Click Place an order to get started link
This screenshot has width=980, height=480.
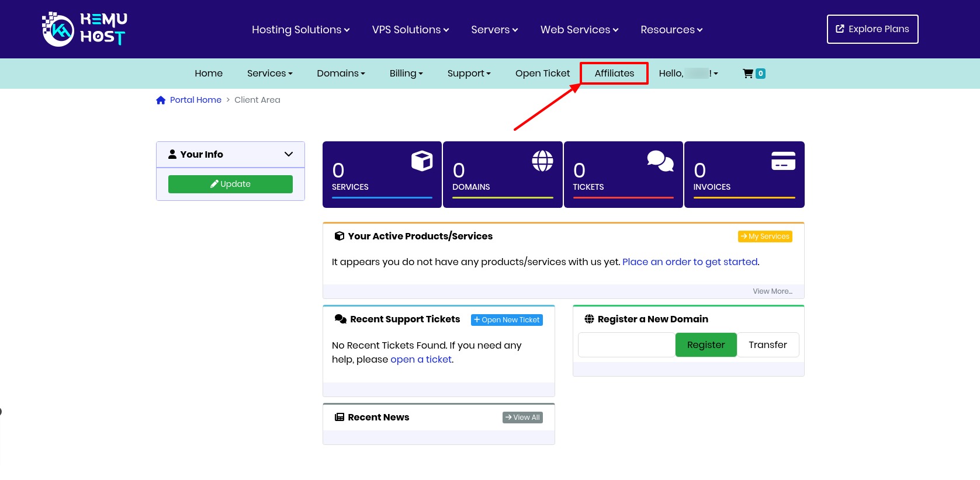pos(690,262)
